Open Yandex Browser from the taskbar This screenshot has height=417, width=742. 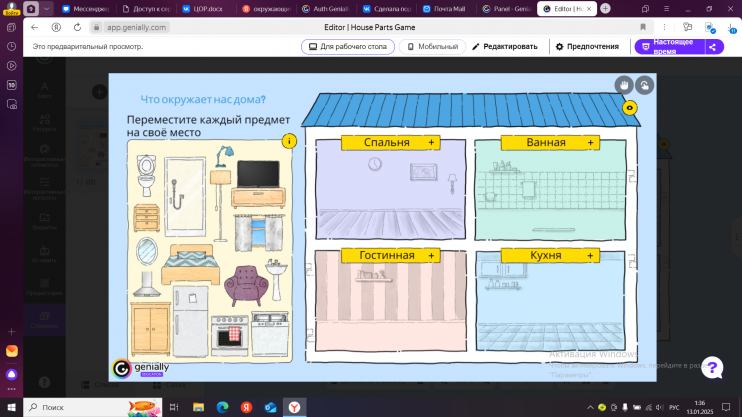click(297, 407)
